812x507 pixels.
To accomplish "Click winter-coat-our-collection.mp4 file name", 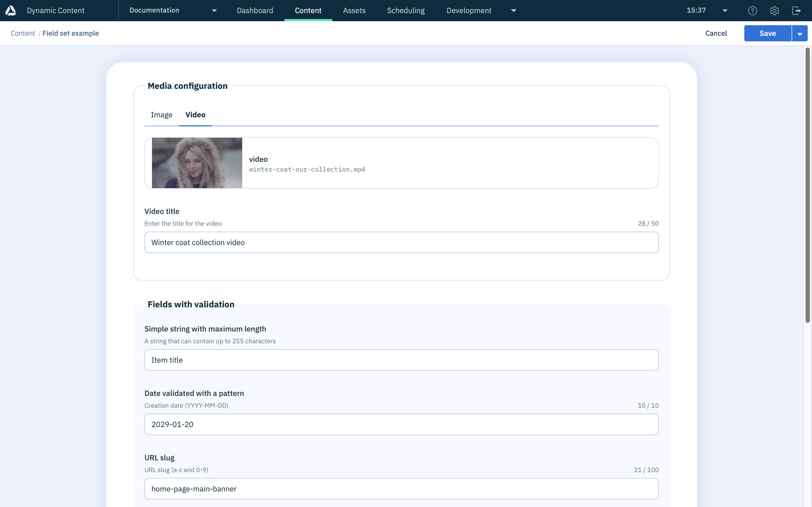I will pos(307,170).
